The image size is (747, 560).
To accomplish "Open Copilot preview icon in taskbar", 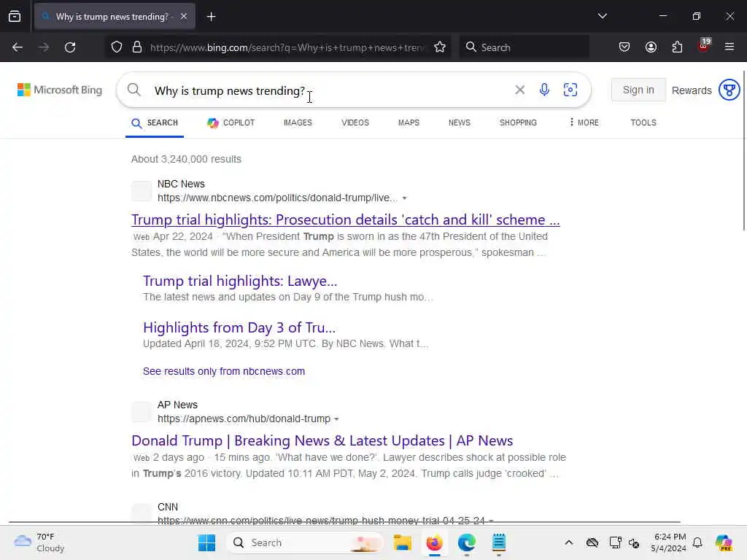I will click(724, 542).
